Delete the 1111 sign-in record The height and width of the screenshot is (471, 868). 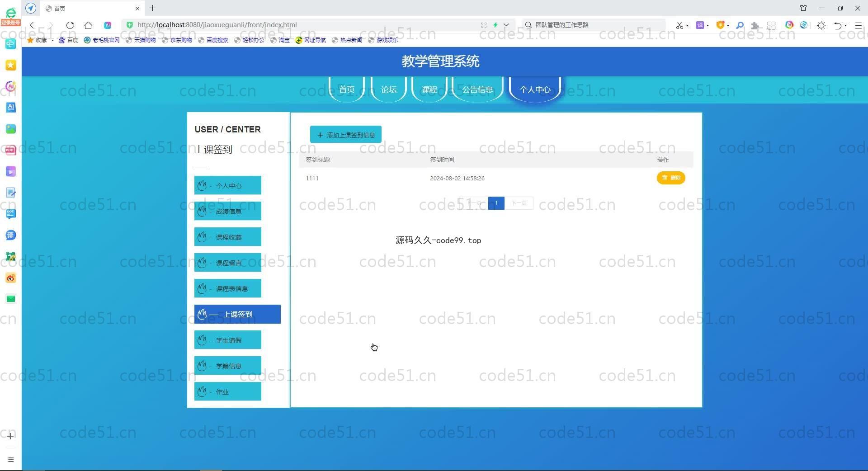pos(670,178)
